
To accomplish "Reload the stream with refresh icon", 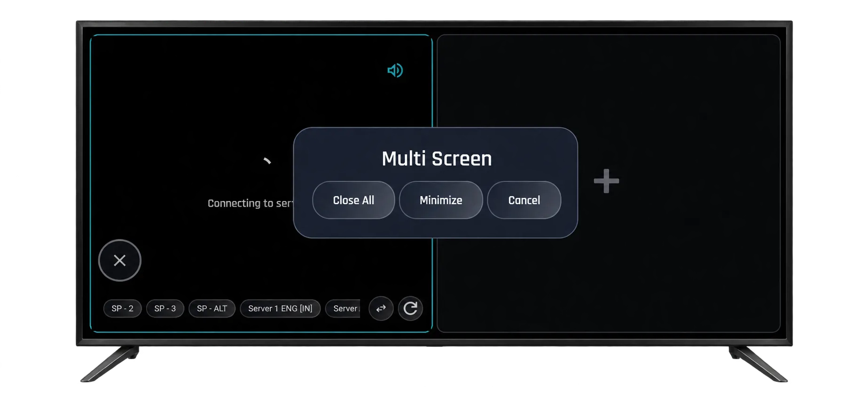I will pos(410,308).
